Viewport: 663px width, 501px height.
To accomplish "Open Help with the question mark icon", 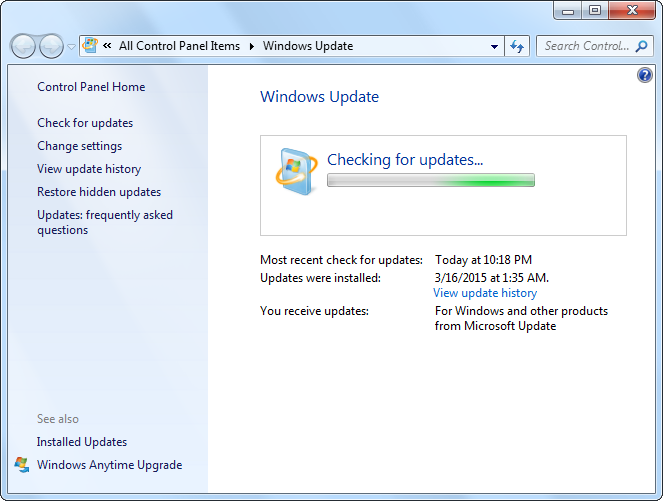I will click(x=644, y=75).
